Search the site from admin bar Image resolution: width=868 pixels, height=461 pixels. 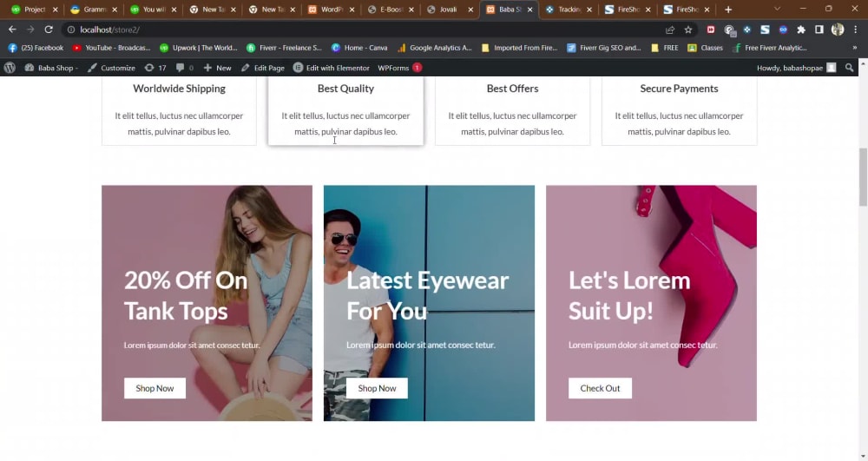849,68
